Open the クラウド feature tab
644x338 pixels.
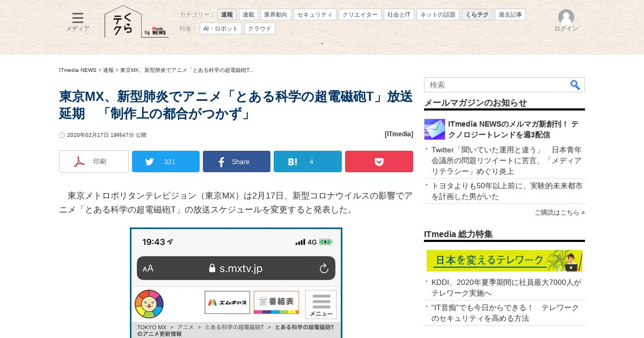[x=260, y=28]
